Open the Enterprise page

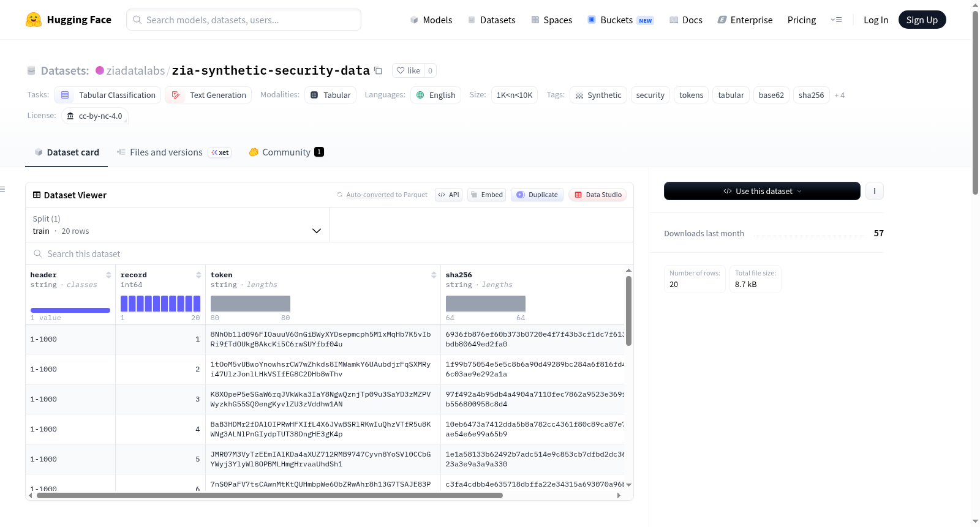coord(745,20)
